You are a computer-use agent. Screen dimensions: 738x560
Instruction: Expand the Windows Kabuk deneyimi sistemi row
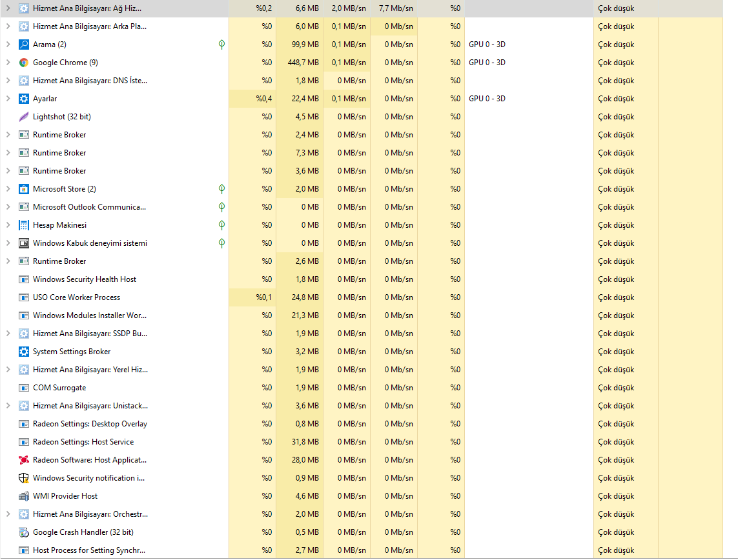[x=8, y=243]
